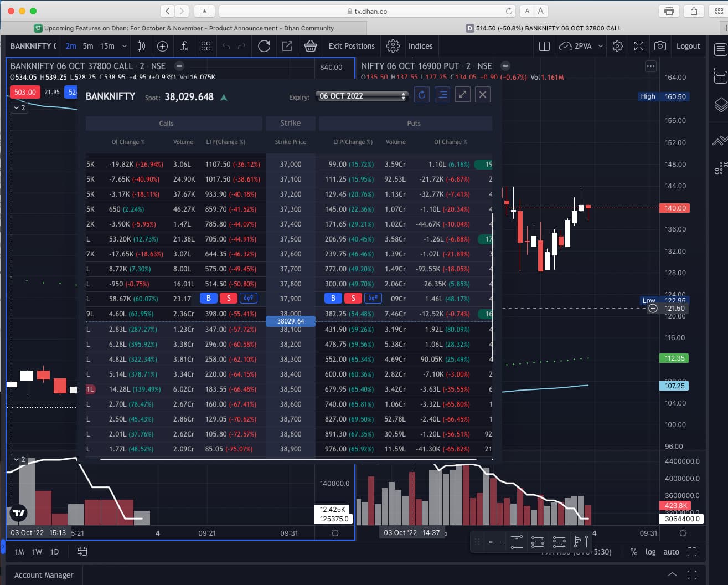Refresh the option chain data
Screen dimensions: 728x585
coord(422,95)
